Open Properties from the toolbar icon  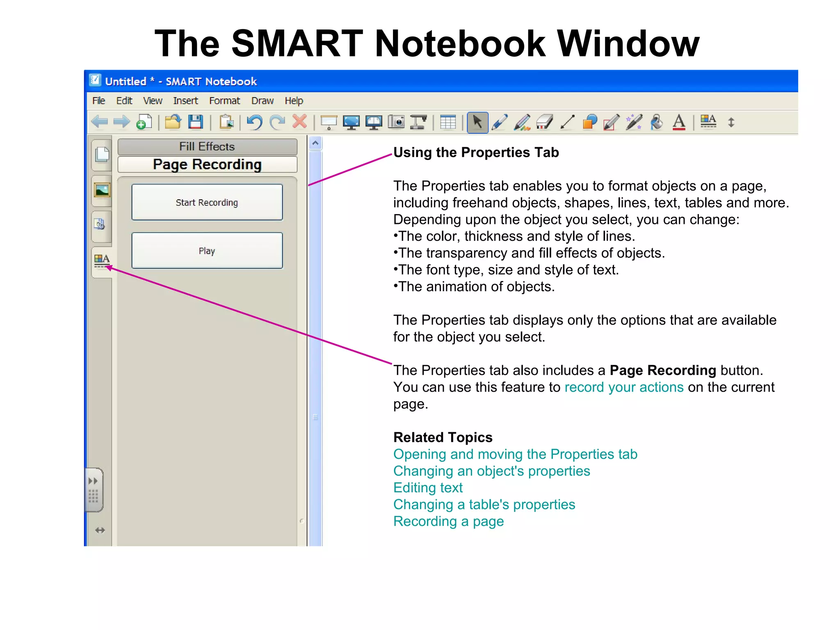pyautogui.click(x=708, y=121)
